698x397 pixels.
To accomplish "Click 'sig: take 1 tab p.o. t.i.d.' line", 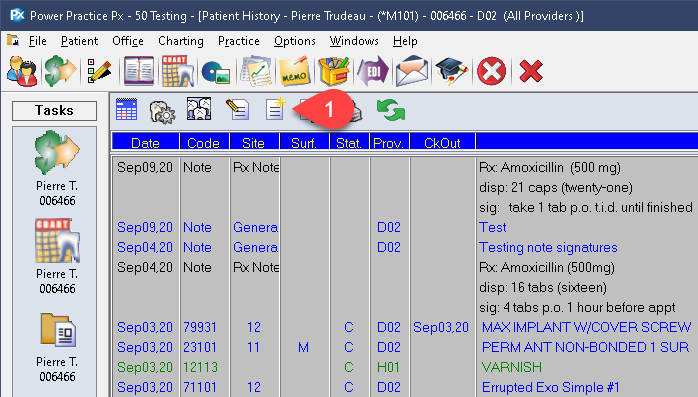I will click(x=586, y=207).
